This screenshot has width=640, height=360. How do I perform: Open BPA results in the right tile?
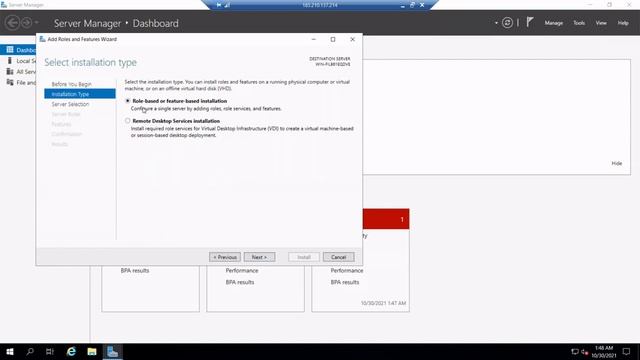[x=344, y=282]
